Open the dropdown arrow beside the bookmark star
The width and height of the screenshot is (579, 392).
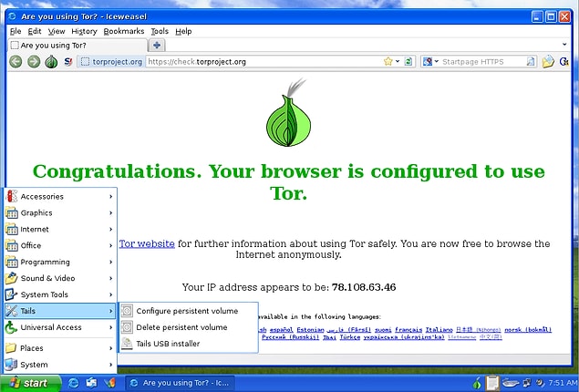click(x=398, y=61)
